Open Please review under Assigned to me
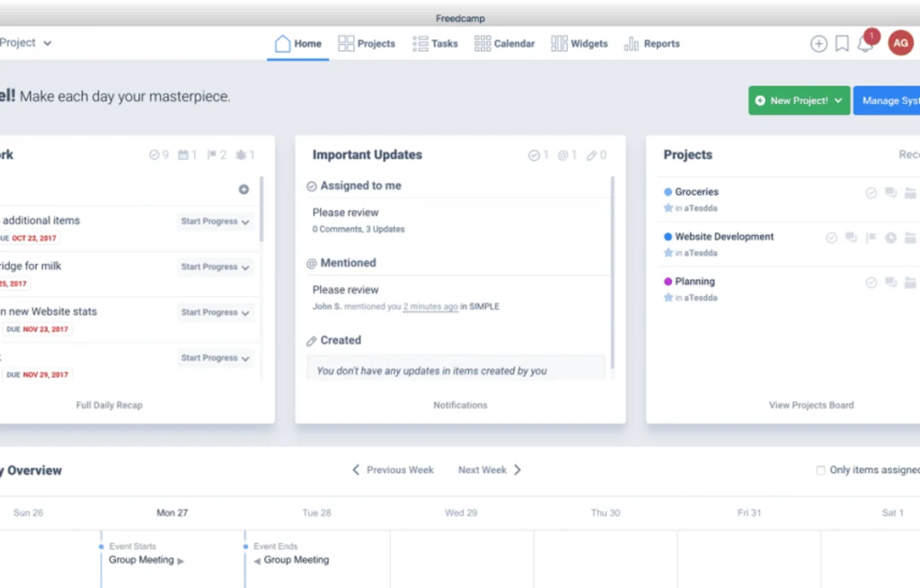 [x=346, y=213]
